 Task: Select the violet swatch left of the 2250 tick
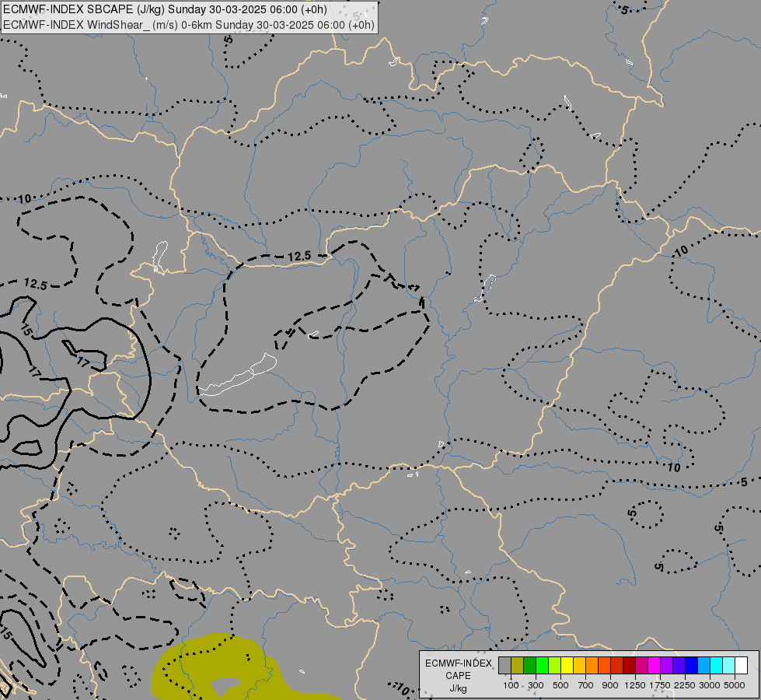[679, 666]
